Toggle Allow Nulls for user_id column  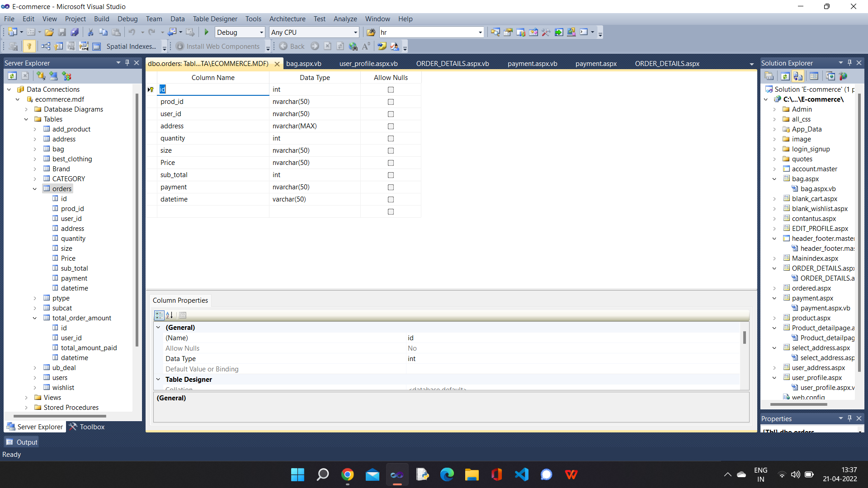click(391, 114)
